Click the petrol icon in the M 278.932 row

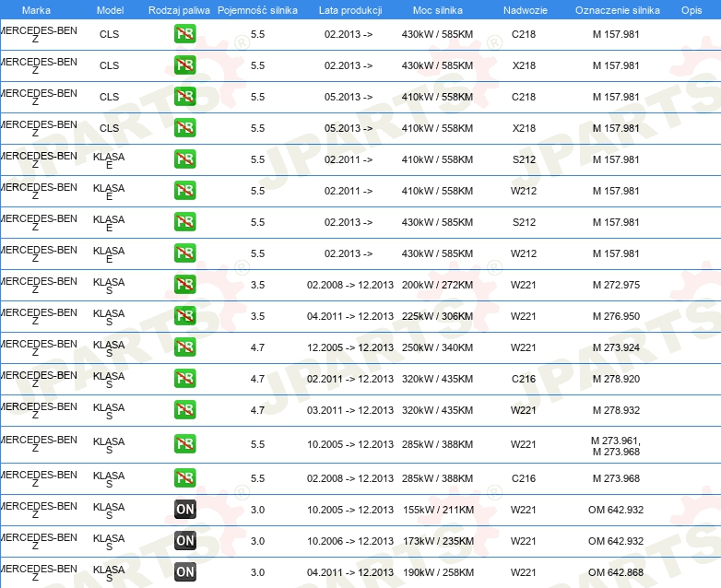[x=184, y=409]
